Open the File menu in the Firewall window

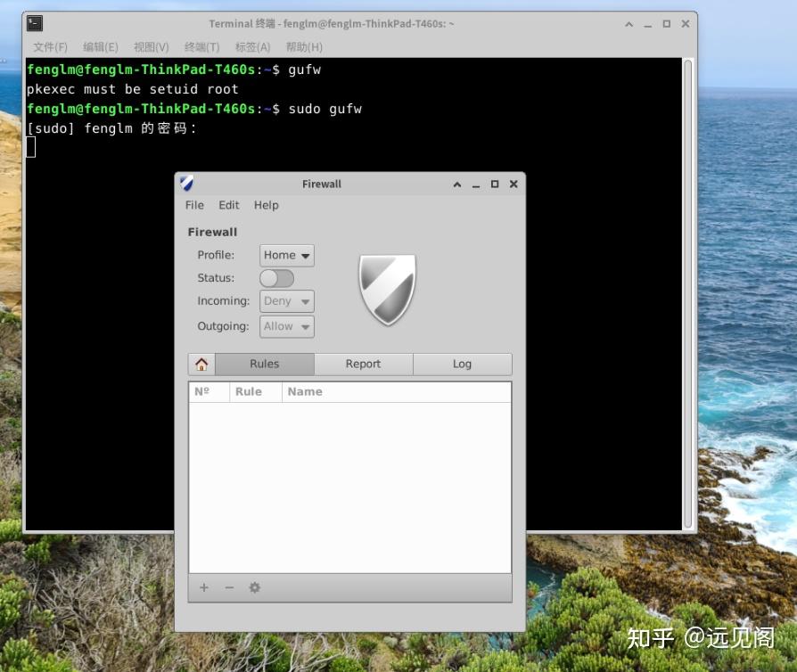click(x=193, y=205)
